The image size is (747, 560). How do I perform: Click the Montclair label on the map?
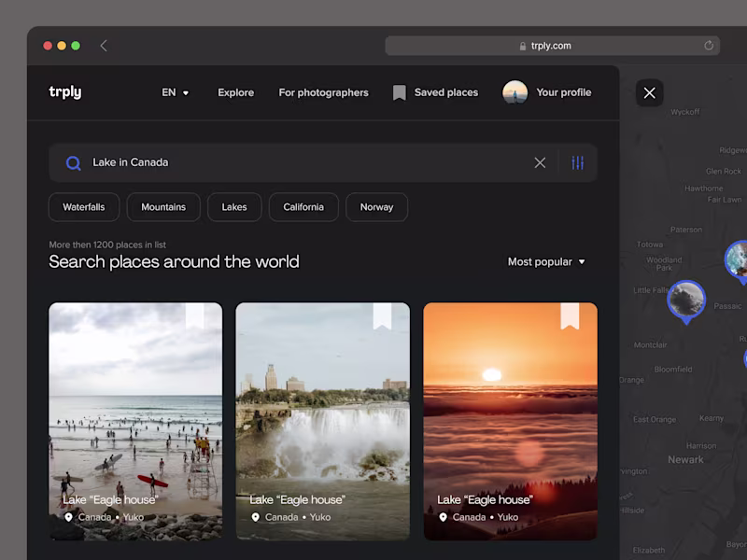point(650,344)
